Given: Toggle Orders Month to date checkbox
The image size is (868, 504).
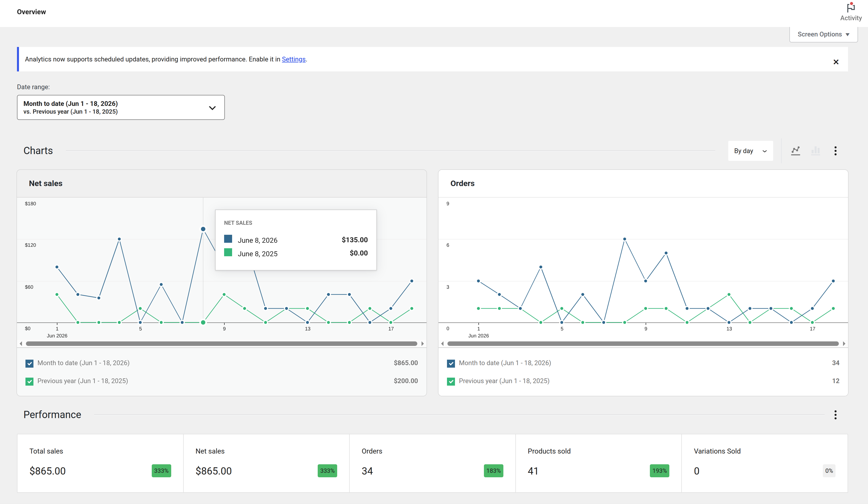Looking at the screenshot, I should click(x=451, y=363).
